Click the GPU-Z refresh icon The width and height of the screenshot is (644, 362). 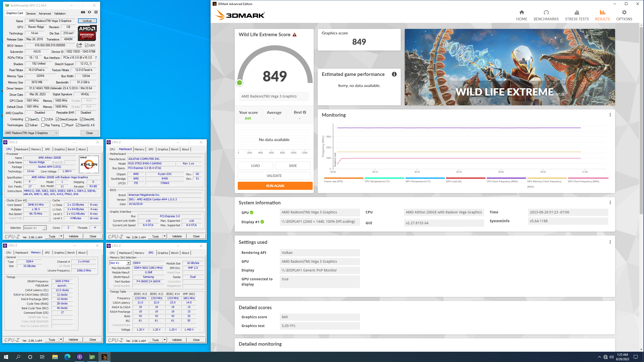(x=89, y=12)
